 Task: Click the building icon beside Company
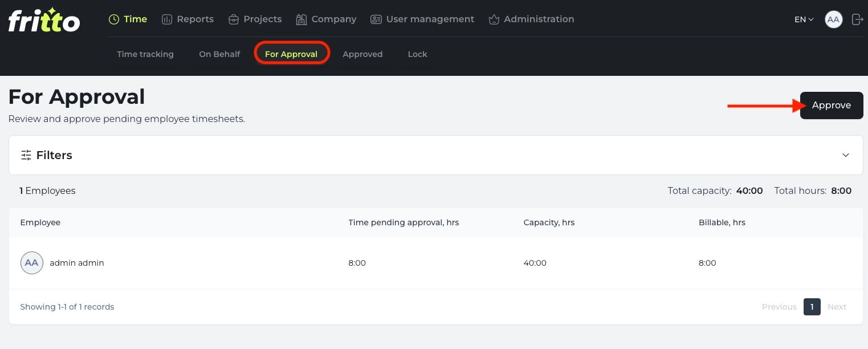pos(301,19)
